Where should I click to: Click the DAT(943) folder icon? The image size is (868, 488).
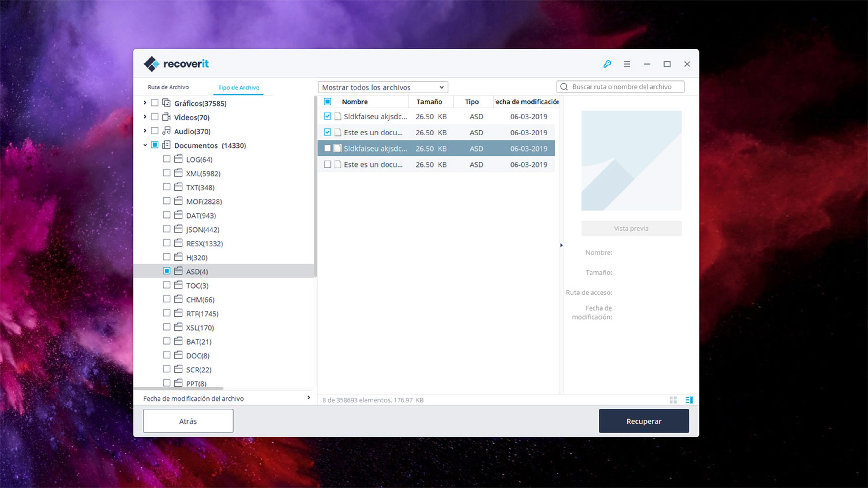click(x=178, y=215)
